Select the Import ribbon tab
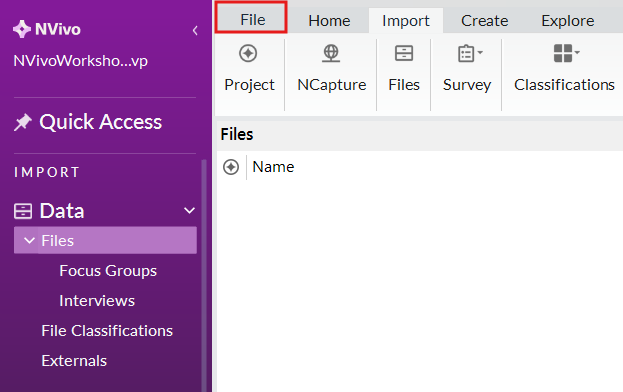Viewport: 623px width, 392px height. pyautogui.click(x=406, y=20)
